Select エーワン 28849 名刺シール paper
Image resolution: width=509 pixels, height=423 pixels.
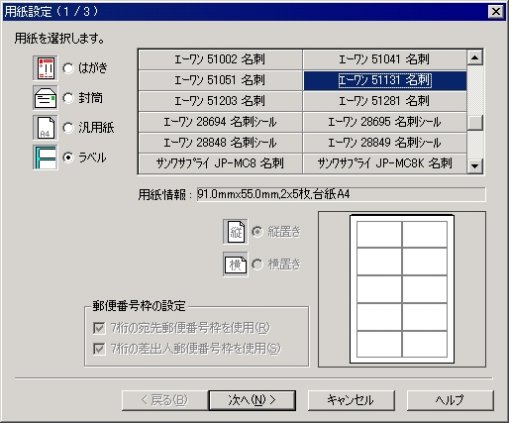pos(385,143)
